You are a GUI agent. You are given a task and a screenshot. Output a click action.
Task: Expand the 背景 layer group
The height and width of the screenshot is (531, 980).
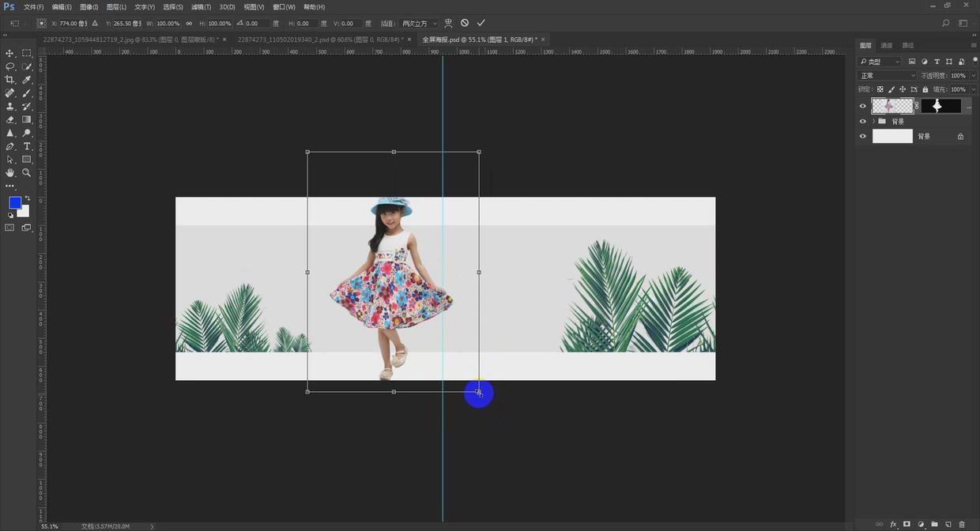(x=873, y=122)
